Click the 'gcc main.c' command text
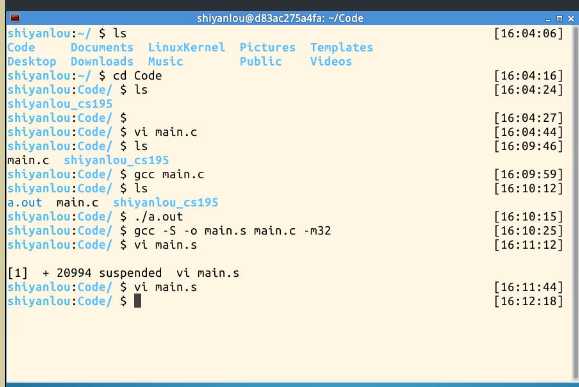This screenshot has height=387, width=579. coord(169,174)
